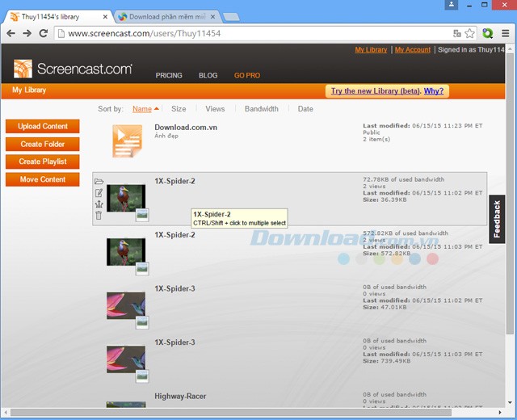Click the browser Back arrow

point(11,33)
